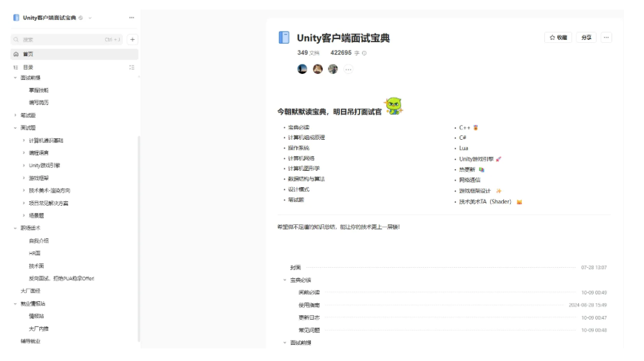Select 首页 in the sidebar
The image size is (644, 361).
point(74,54)
